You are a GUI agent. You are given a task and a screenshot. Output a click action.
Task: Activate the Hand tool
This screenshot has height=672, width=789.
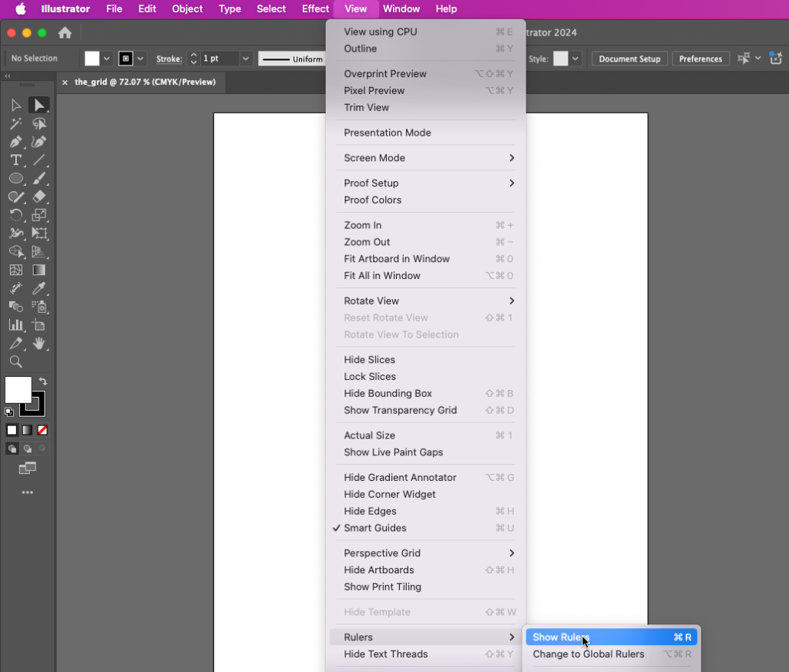39,344
